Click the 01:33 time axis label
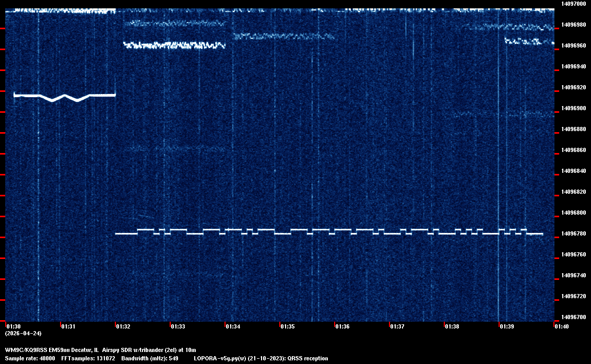This screenshot has width=591, height=364. click(x=178, y=326)
